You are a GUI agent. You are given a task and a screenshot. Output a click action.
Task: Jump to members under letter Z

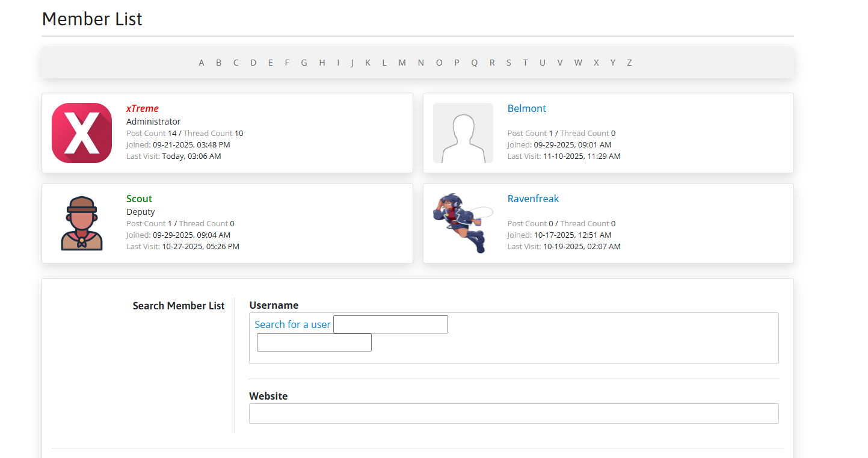[x=629, y=63]
